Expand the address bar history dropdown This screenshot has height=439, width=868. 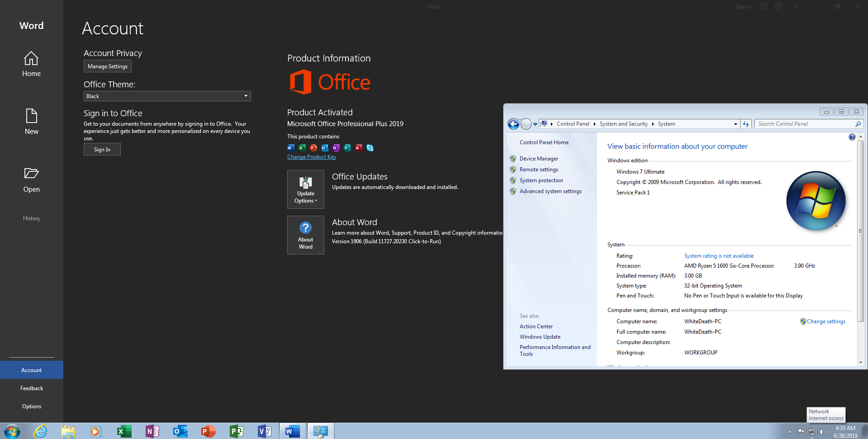tap(735, 124)
